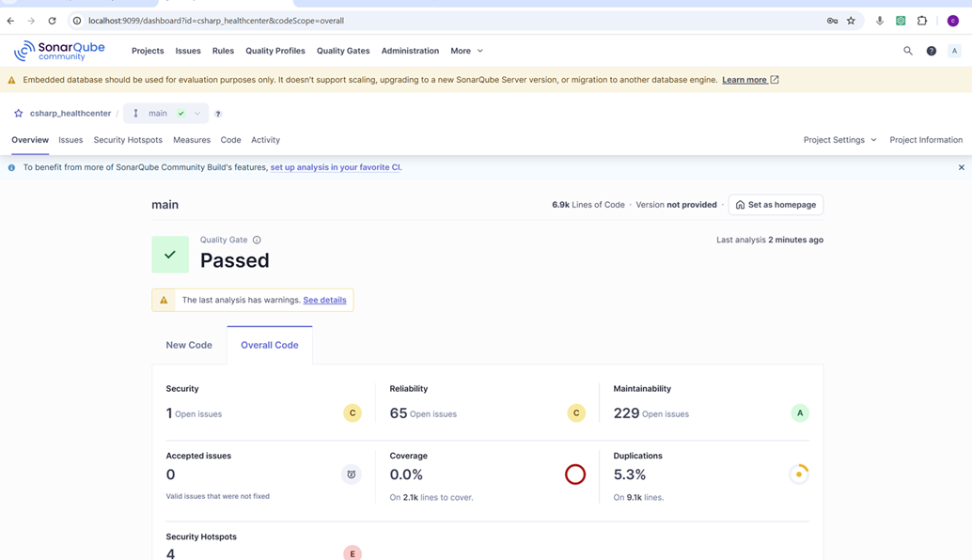This screenshot has width=972, height=560.
Task: Click the 4 Security Hotspots count
Action: [170, 553]
